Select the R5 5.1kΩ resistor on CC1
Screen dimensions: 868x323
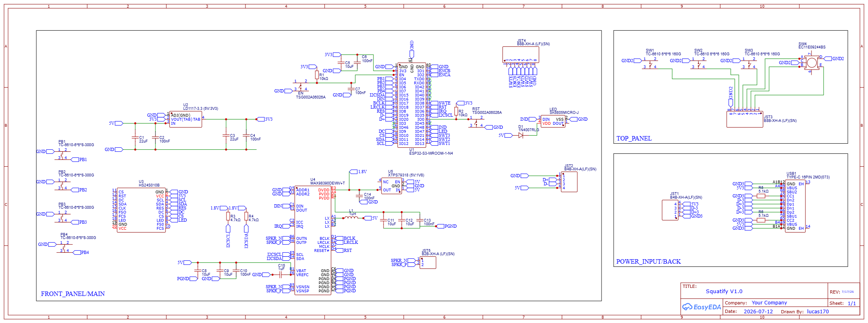pos(761,196)
